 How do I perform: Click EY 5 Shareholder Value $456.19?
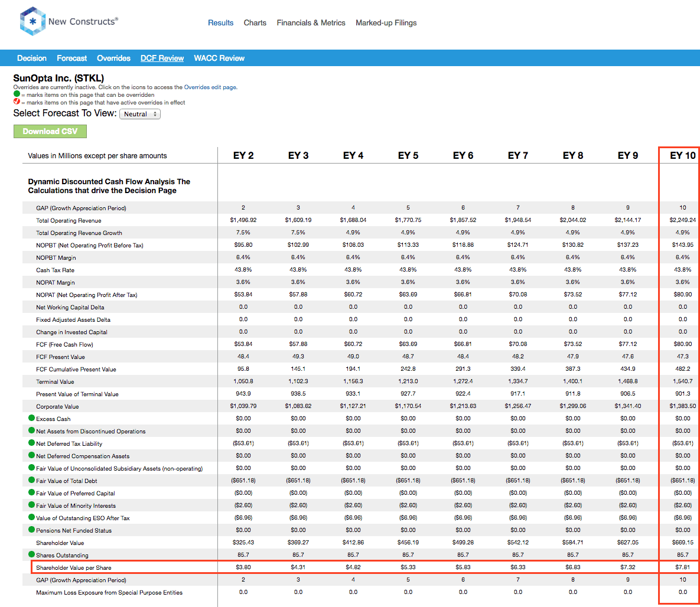coord(408,542)
